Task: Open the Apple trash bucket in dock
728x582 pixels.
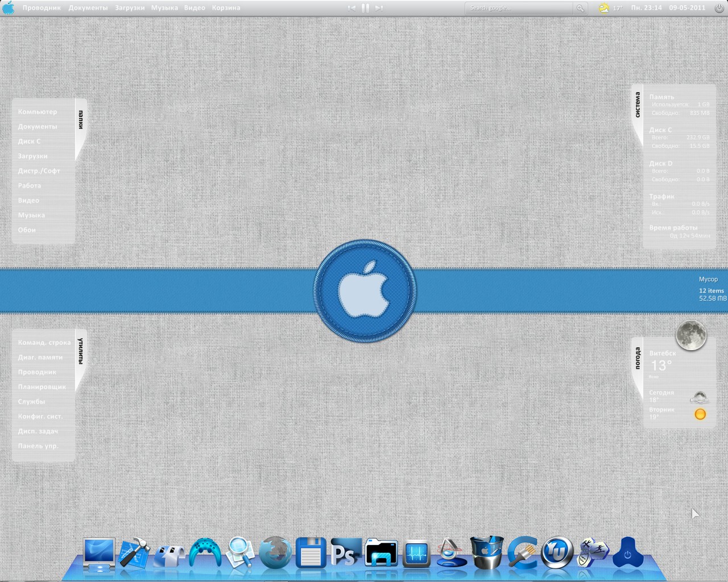Action: [487, 552]
